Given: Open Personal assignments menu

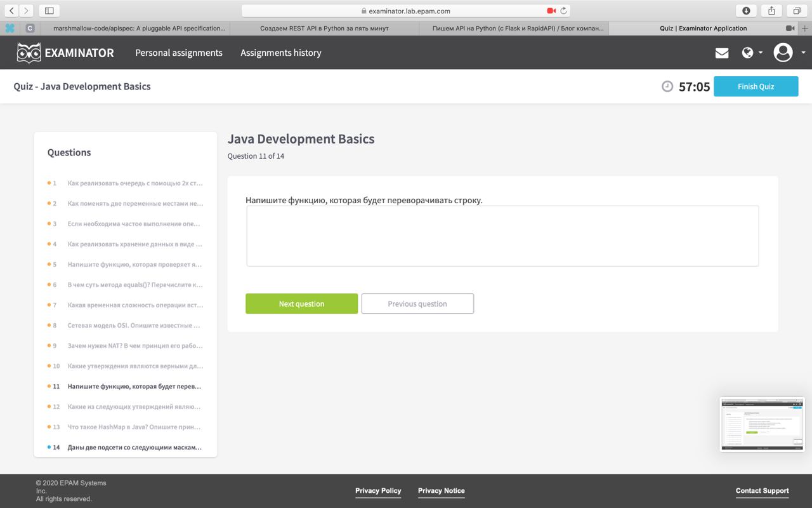Looking at the screenshot, I should pyautogui.click(x=179, y=53).
